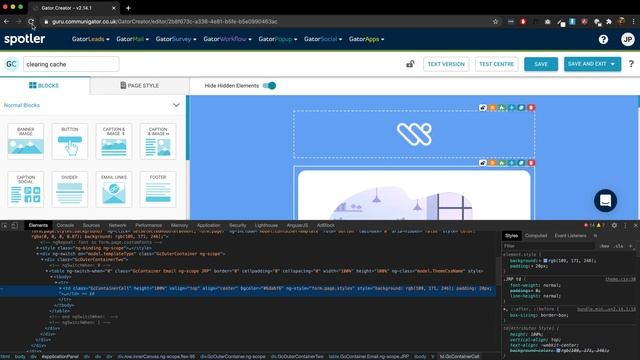This screenshot has width=640, height=360.
Task: Open the DevTools Application tab
Action: pyautogui.click(x=208, y=225)
